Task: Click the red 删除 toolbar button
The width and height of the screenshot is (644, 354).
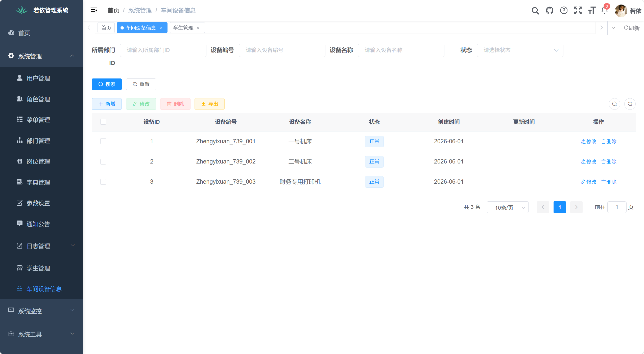Action: tap(175, 104)
